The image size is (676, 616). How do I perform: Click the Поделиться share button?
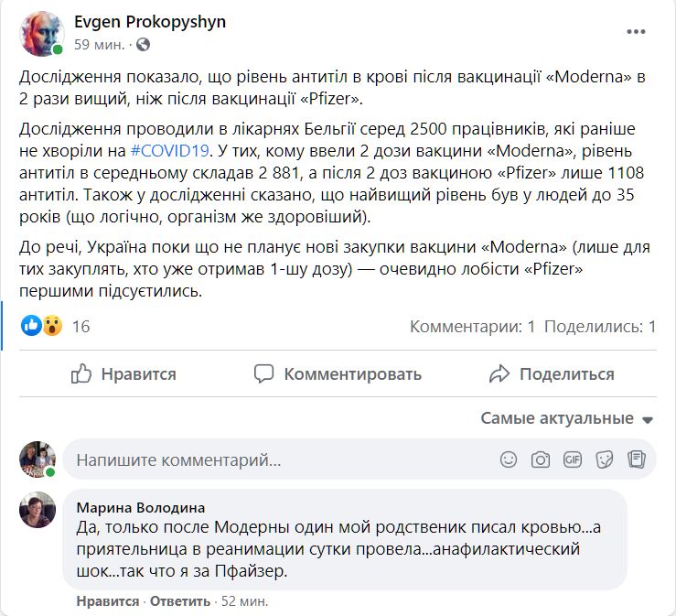[552, 373]
